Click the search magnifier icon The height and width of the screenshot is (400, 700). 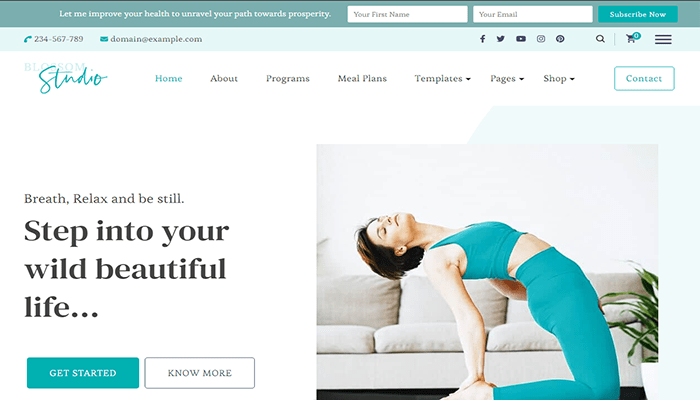click(x=600, y=39)
